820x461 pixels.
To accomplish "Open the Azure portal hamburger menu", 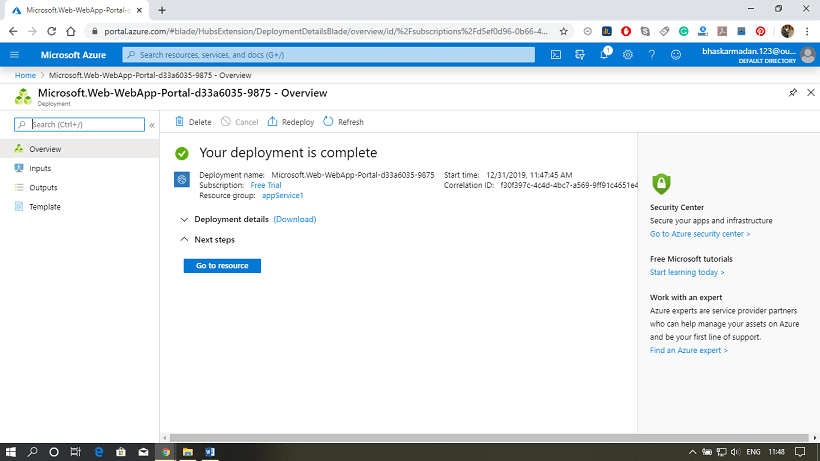I will click(x=15, y=55).
